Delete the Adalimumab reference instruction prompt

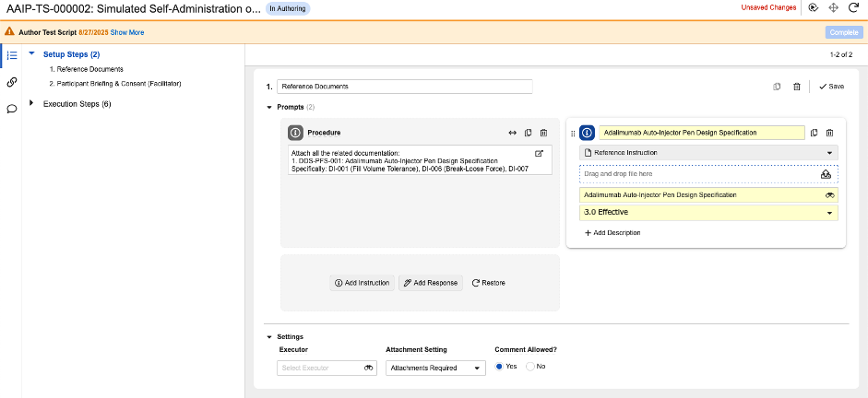[x=829, y=133]
